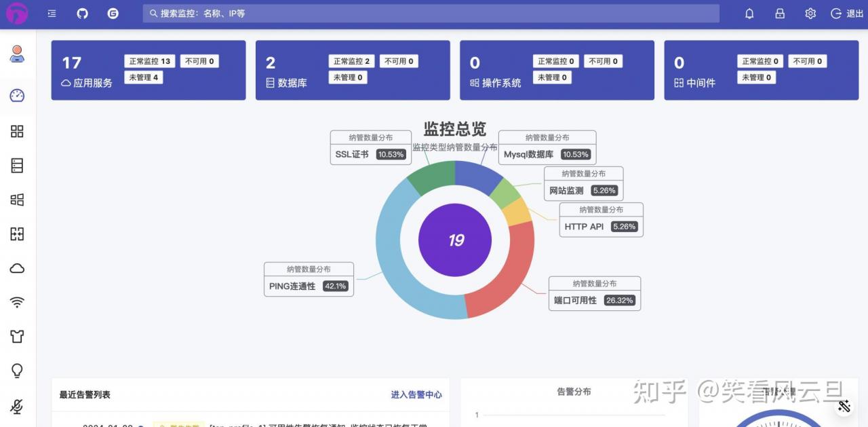868x427 pixels.
Task: Click the HertzBeat logo in top-left corner
Action: point(18,13)
